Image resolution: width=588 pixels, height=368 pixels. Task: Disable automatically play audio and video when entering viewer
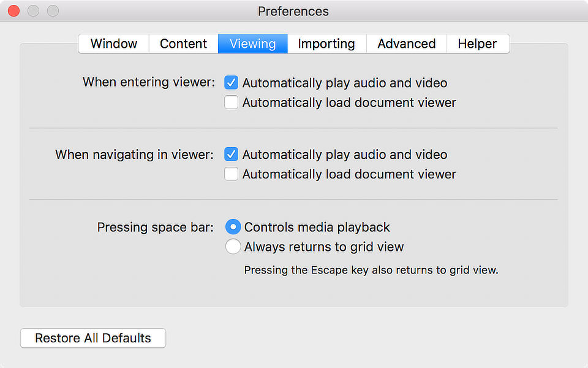pyautogui.click(x=231, y=82)
